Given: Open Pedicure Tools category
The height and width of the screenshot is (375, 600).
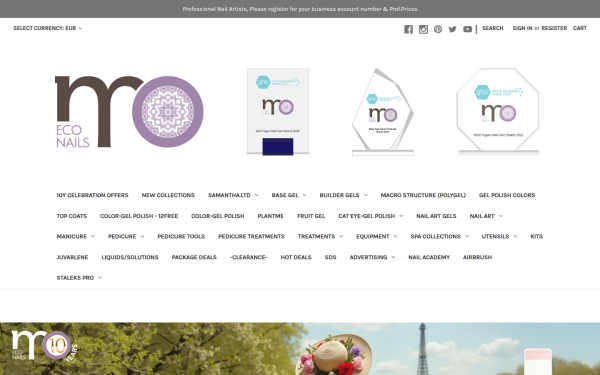Looking at the screenshot, I should pyautogui.click(x=181, y=236).
